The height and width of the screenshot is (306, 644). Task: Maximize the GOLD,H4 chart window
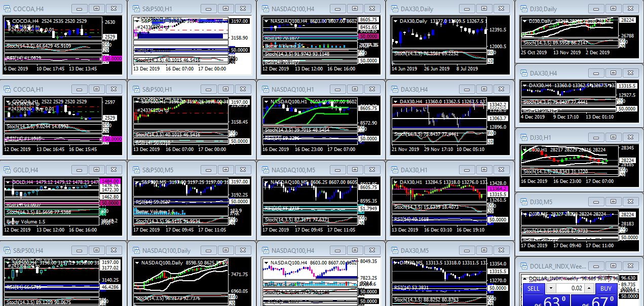[x=96, y=170]
